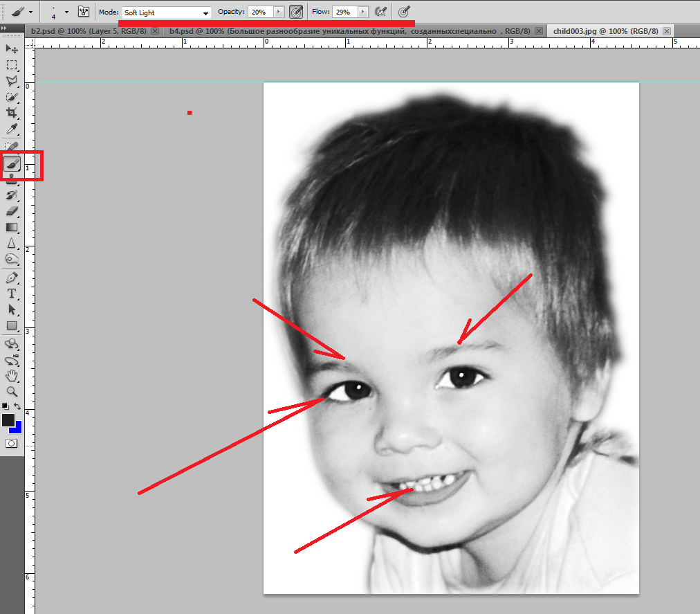Click the Mode label in options bar
Screen dimensions: 700x614
(x=109, y=12)
